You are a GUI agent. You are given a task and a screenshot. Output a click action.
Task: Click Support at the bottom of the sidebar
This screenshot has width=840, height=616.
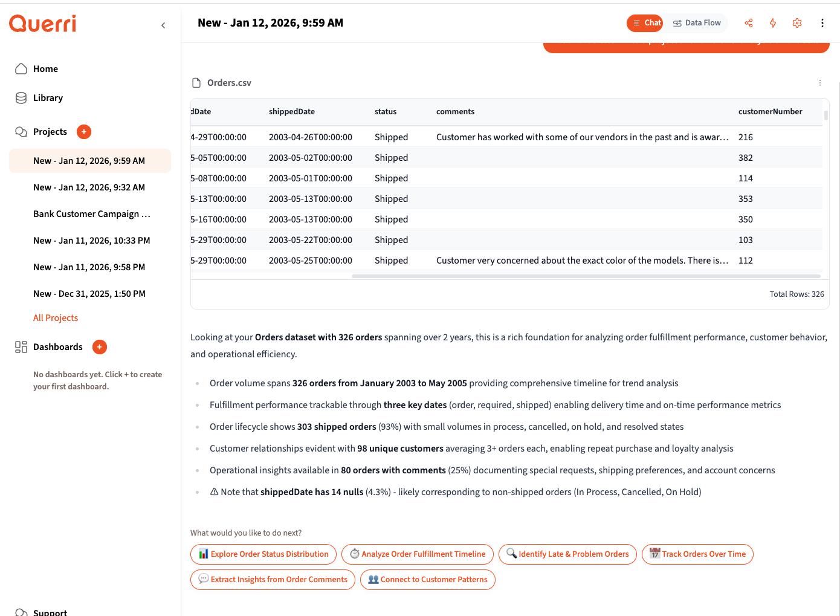coord(51,612)
